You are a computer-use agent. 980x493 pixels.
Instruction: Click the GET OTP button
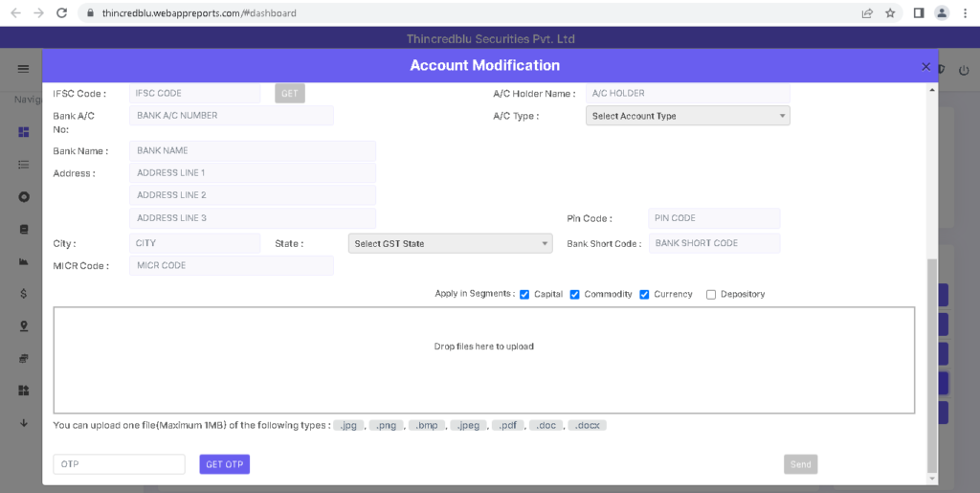point(224,464)
